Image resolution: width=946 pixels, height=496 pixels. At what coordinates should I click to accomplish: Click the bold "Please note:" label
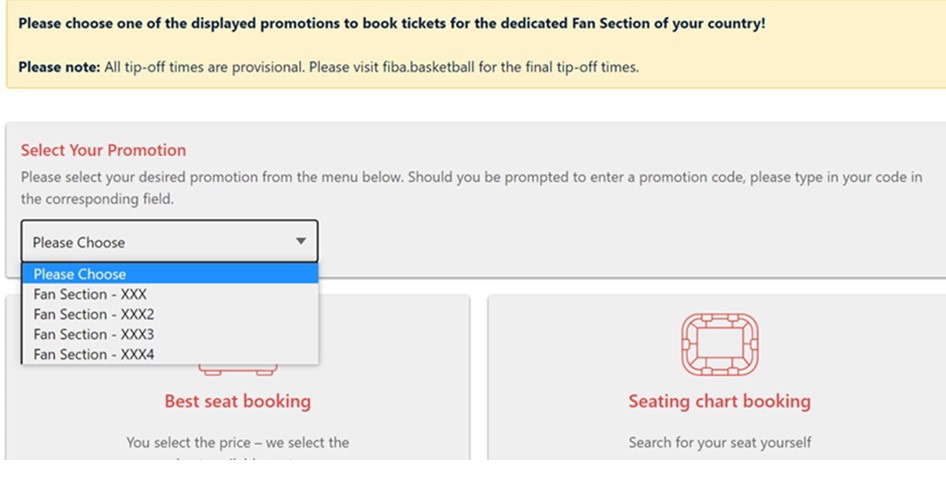point(59,67)
